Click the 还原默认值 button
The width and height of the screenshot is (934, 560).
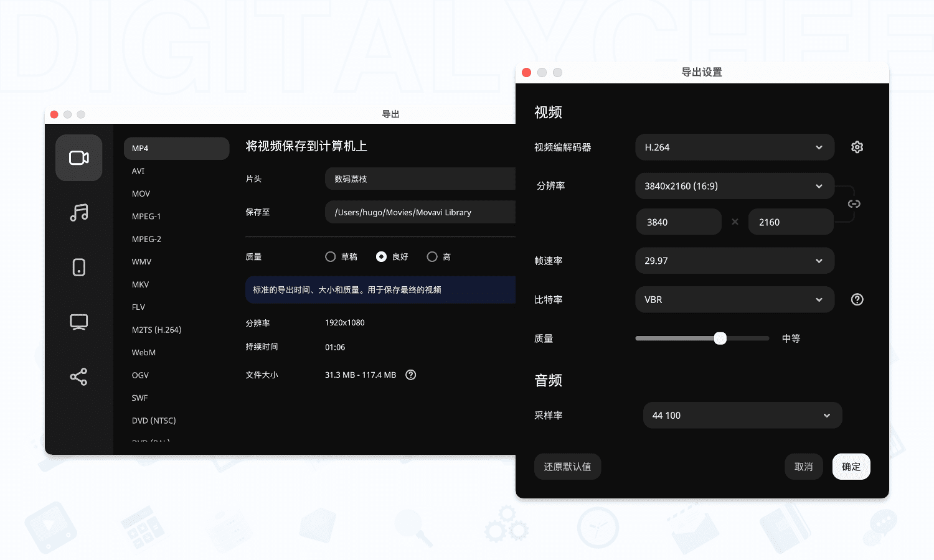pyautogui.click(x=567, y=466)
